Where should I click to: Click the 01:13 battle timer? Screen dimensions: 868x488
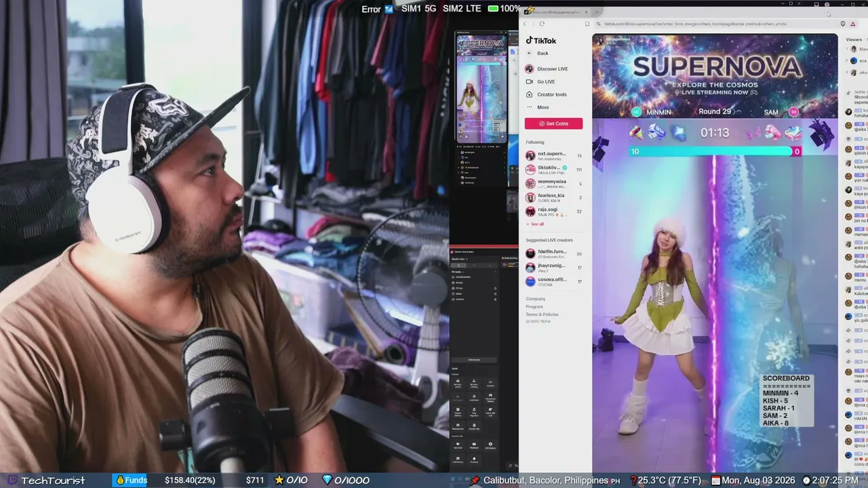[715, 133]
